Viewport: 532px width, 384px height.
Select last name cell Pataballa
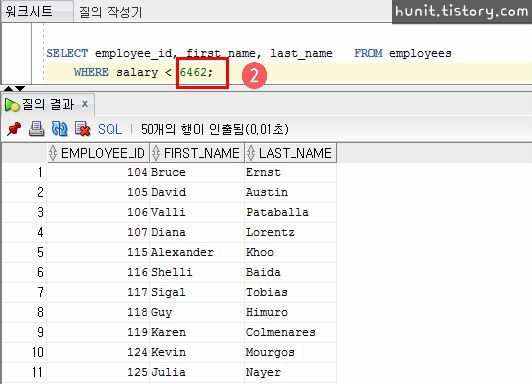[290, 212]
